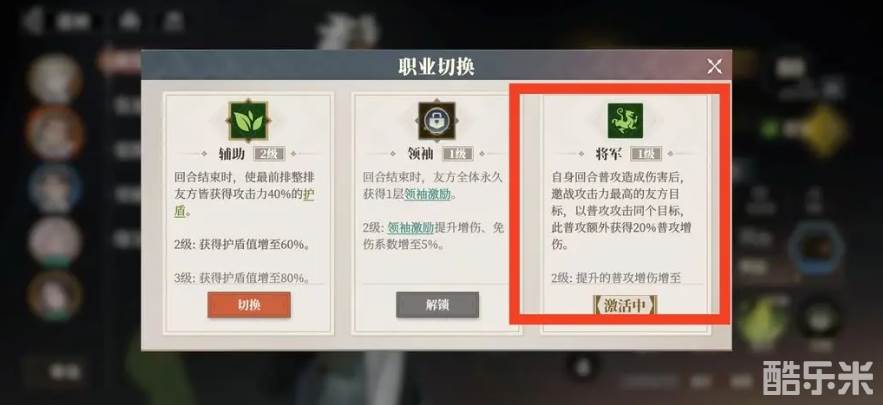This screenshot has height=405, width=883.
Task: Open 领袖激励 link in first paragraph
Action: pos(429,194)
